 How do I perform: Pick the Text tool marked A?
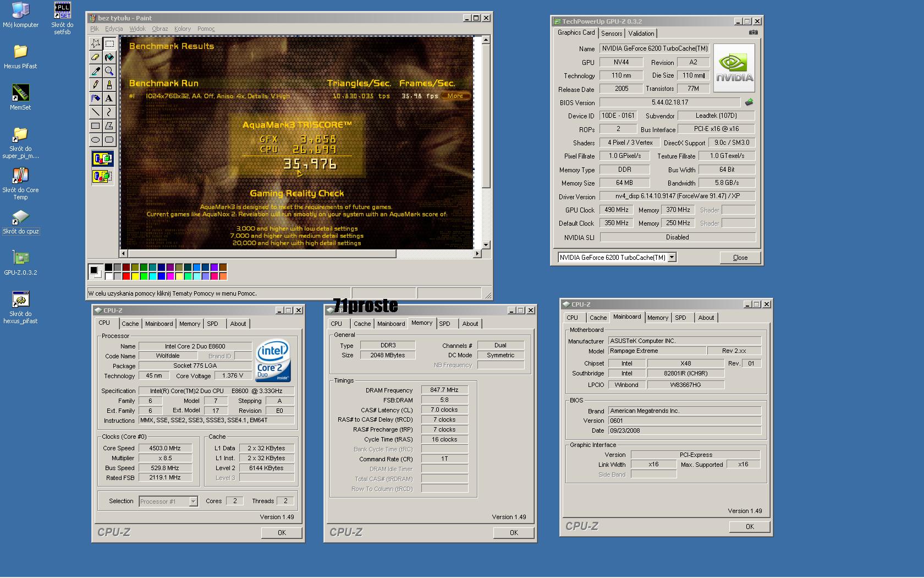point(109,98)
